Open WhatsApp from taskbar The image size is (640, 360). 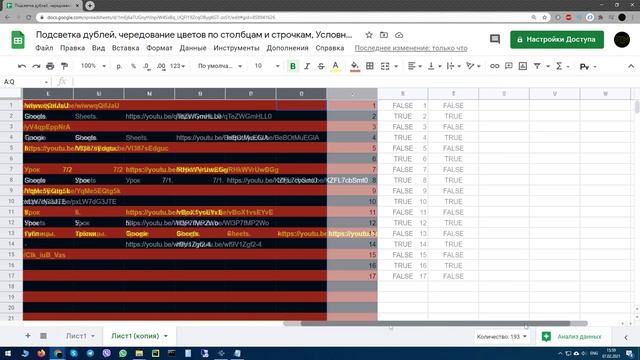pos(122,353)
